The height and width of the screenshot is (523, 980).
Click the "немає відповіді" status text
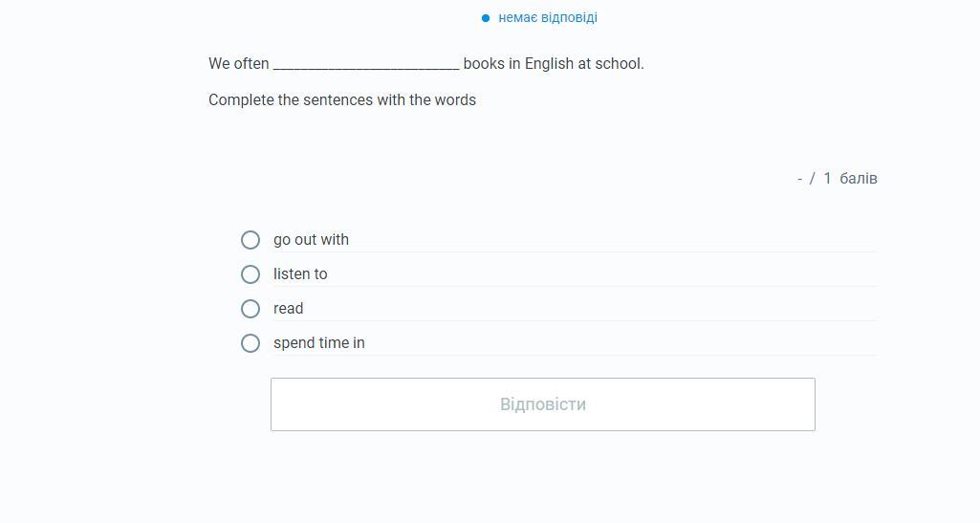(547, 18)
